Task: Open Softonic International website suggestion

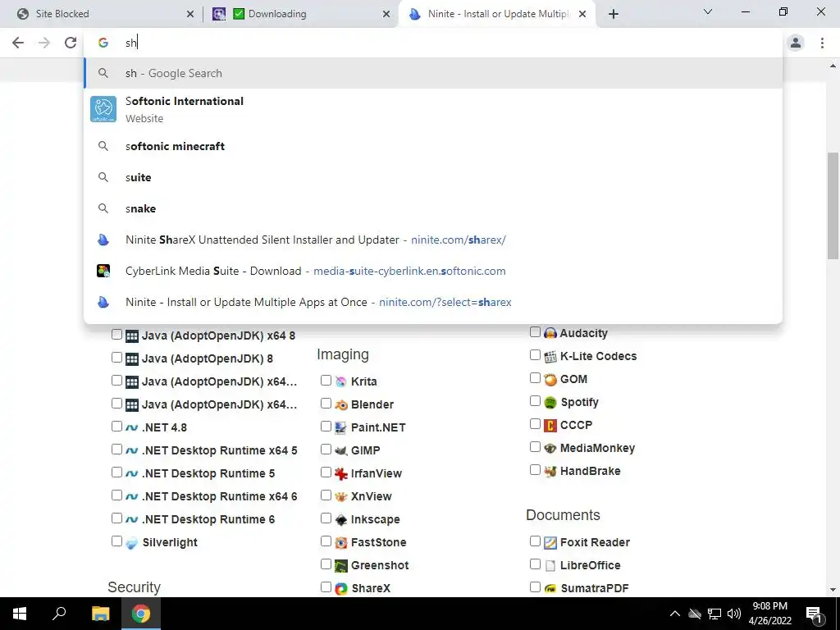Action: [433, 109]
